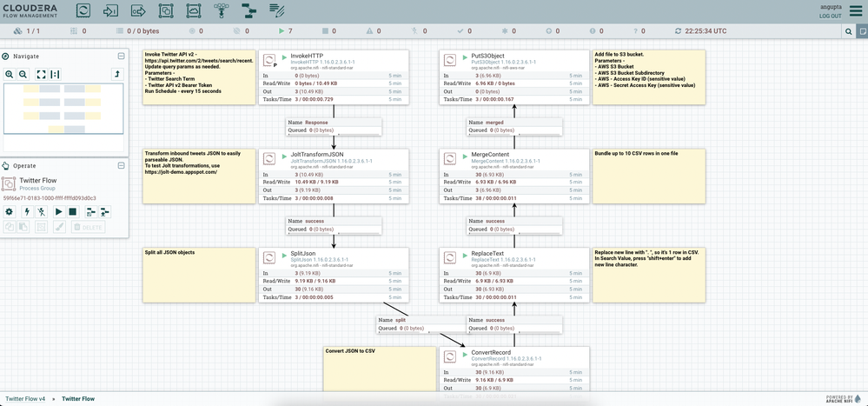
Task: Click the Enable lightning bolt icon
Action: 28,211
